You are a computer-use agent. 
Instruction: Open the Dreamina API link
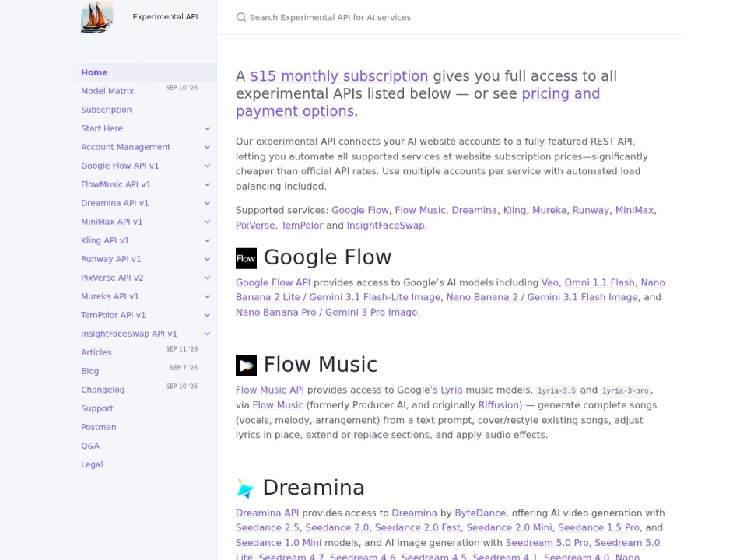[x=267, y=513]
